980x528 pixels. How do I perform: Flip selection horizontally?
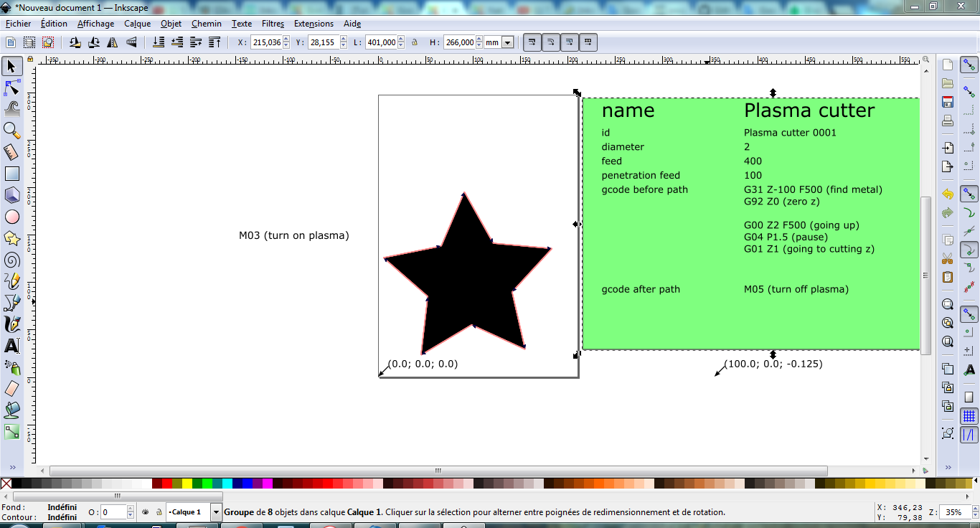point(112,42)
